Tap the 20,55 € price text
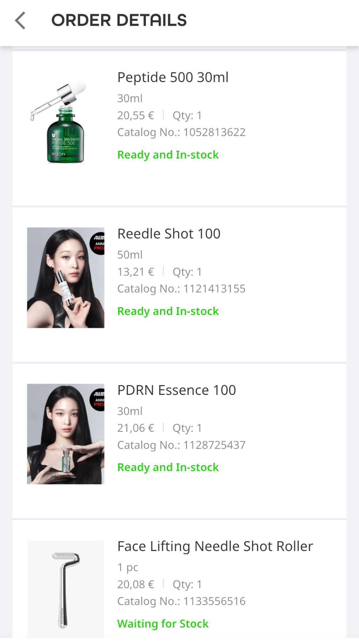The image size is (359, 644). pos(136,115)
